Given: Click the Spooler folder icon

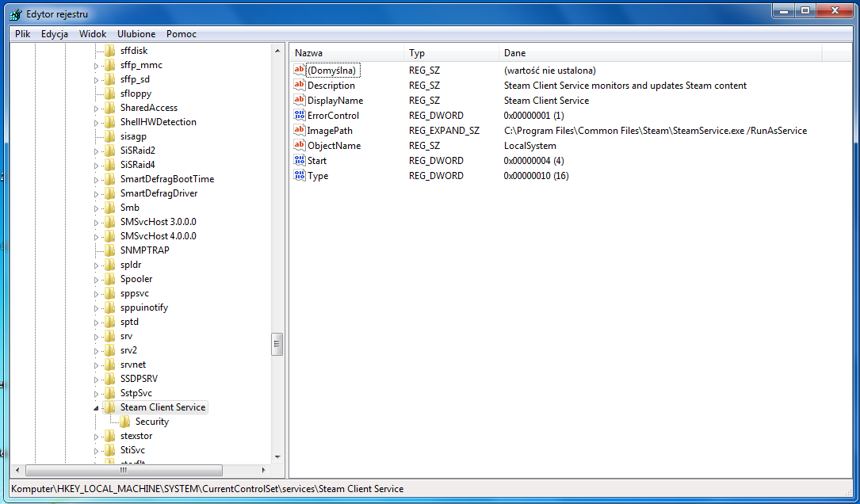Looking at the screenshot, I should [109, 279].
